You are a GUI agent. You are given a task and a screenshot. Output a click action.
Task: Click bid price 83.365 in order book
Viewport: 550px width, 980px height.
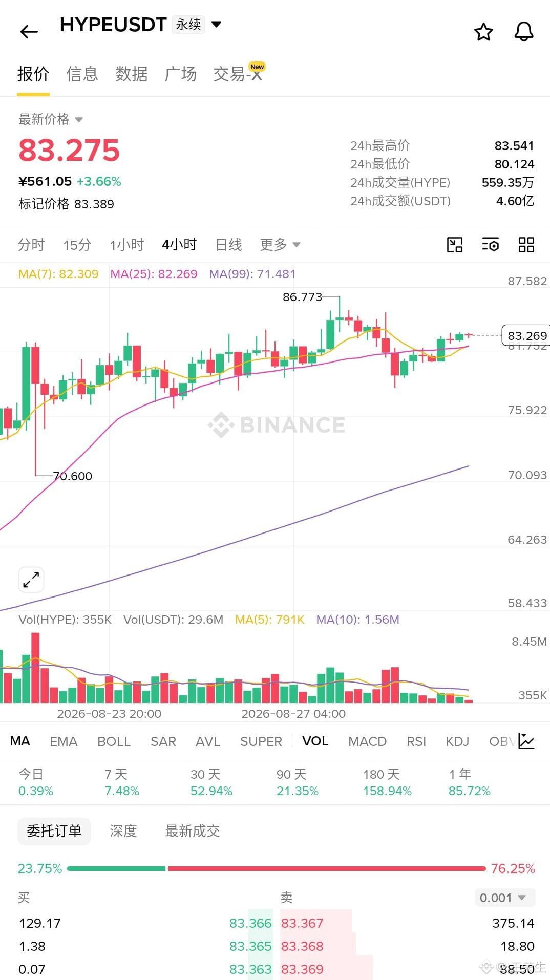coord(250,946)
